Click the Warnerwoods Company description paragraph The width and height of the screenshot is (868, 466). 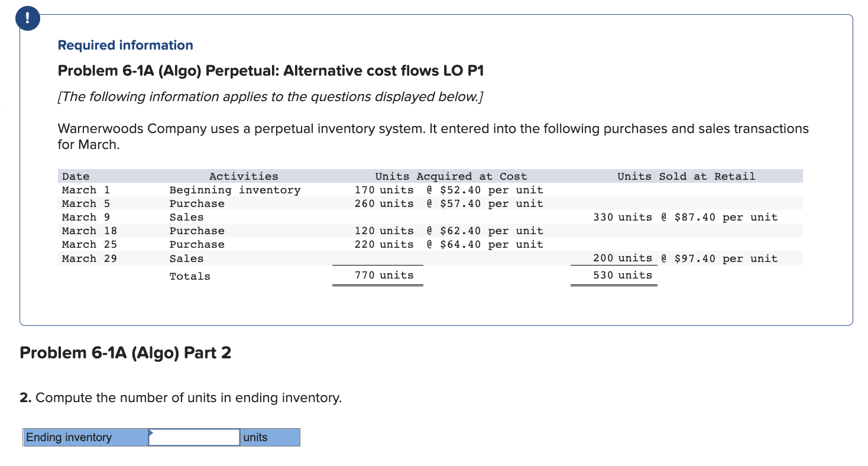point(433,137)
